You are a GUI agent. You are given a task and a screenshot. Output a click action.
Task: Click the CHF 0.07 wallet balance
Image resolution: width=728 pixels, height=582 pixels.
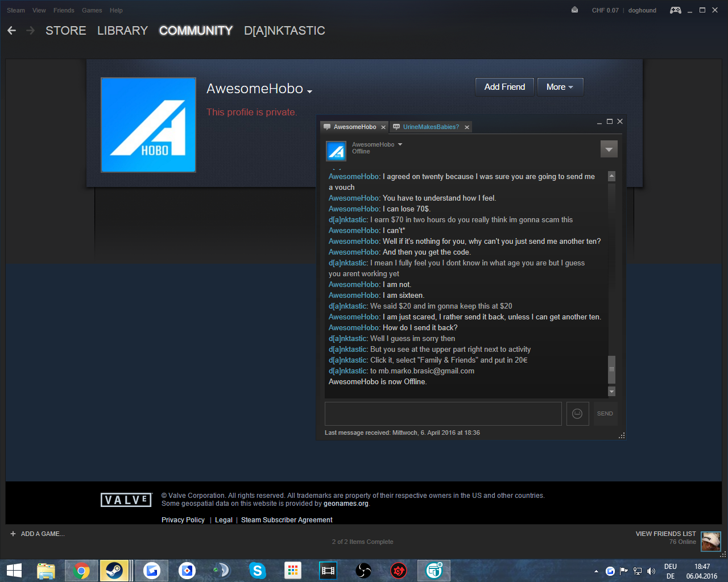[x=605, y=10]
